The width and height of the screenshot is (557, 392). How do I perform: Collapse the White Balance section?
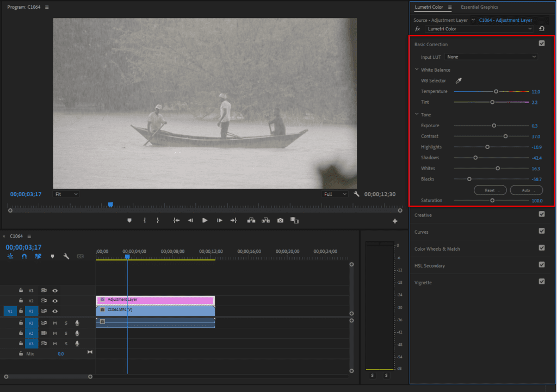pyautogui.click(x=416, y=70)
